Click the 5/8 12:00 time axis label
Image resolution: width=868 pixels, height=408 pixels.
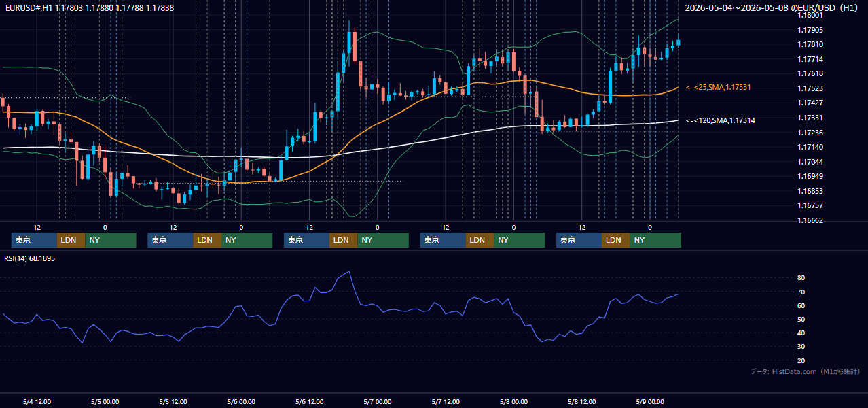[582, 402]
